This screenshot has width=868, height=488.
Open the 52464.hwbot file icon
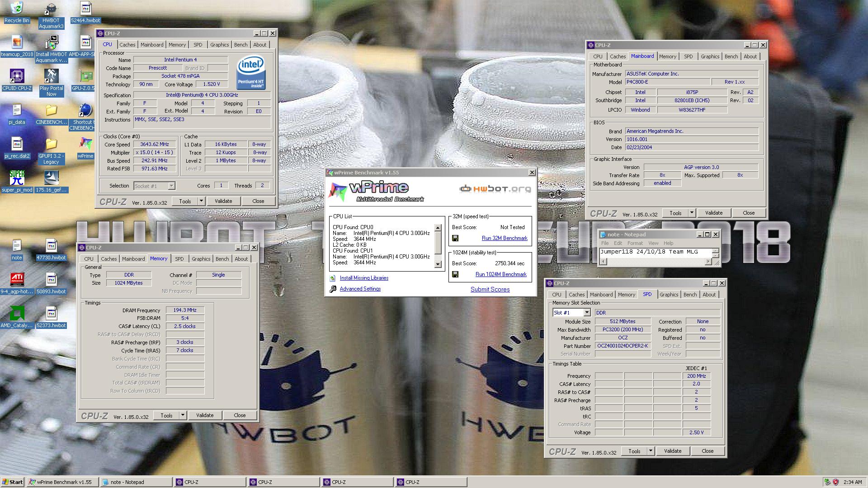pos(85,12)
